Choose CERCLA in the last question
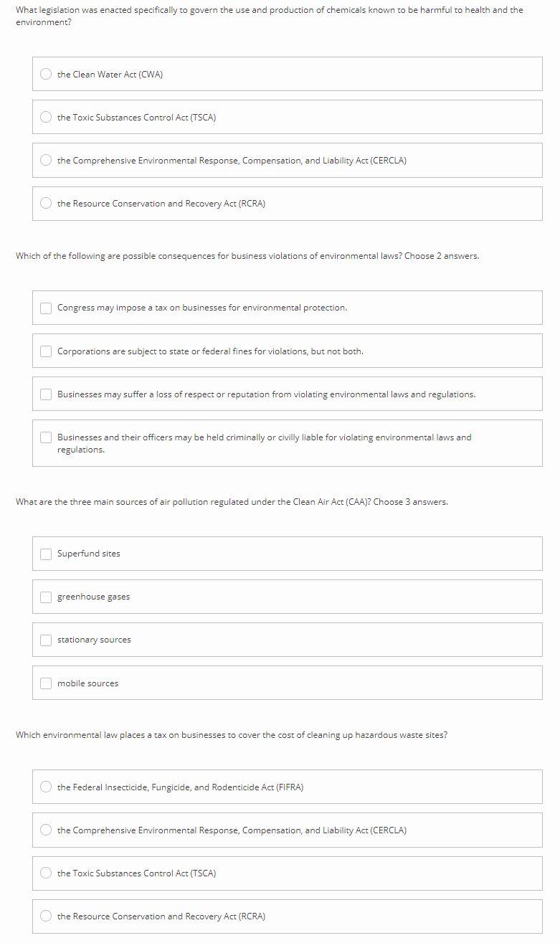The width and height of the screenshot is (560, 943). pos(45,830)
